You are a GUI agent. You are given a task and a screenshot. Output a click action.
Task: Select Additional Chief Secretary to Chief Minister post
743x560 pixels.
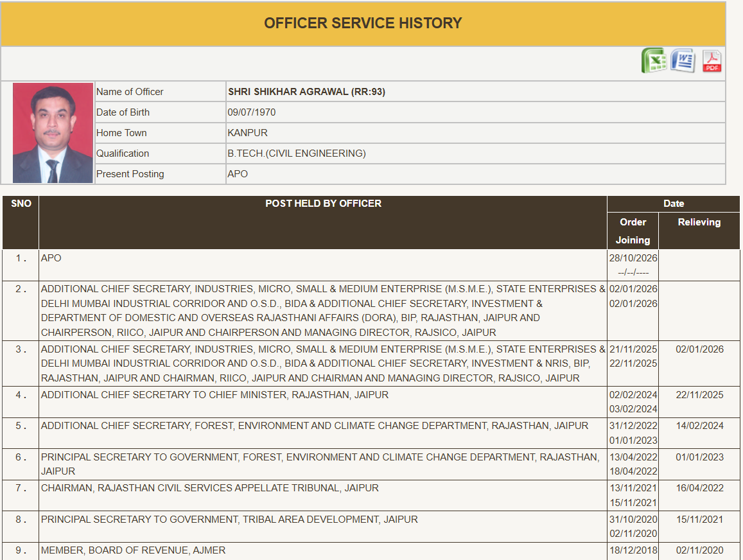[214, 395]
